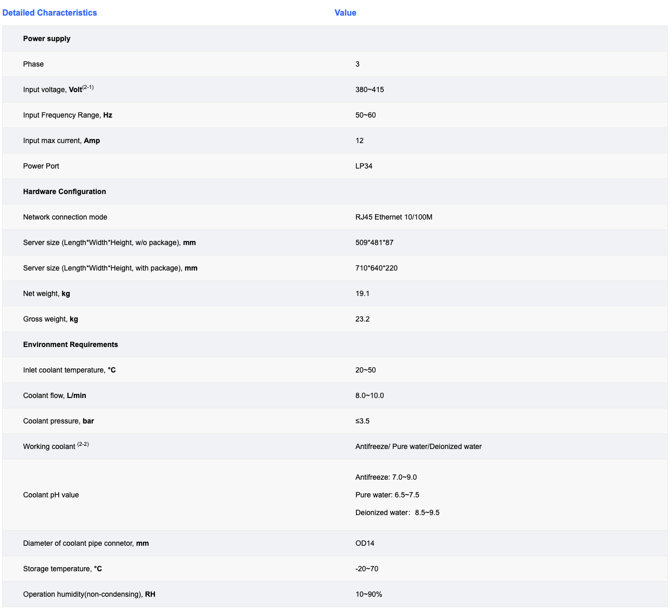
Task: Select the 509*481*87 server size value
Action: point(374,242)
